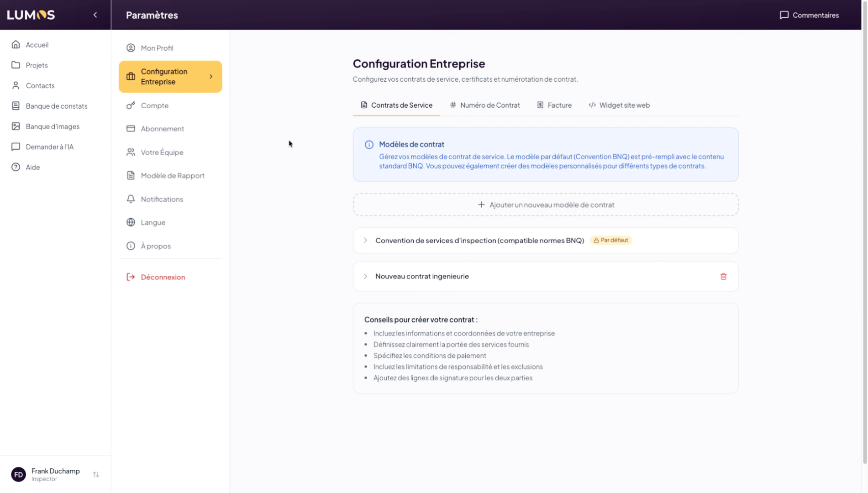Expand the Nouveau contrat ingenieurie row
868x493 pixels.
365,277
